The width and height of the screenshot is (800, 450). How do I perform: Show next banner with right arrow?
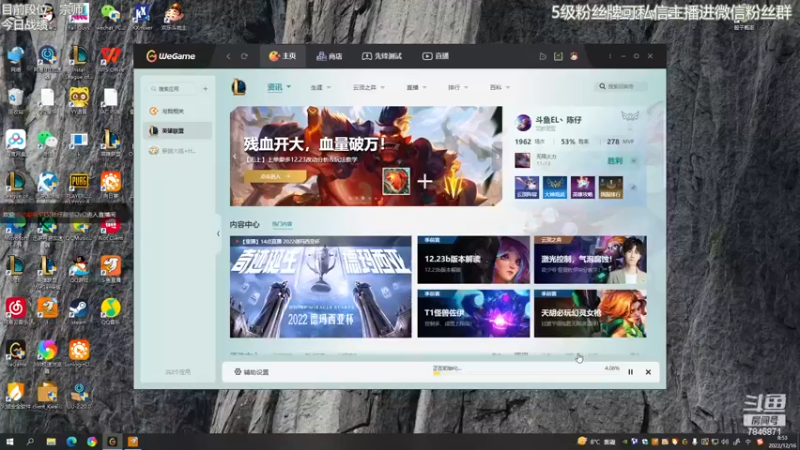(x=497, y=157)
